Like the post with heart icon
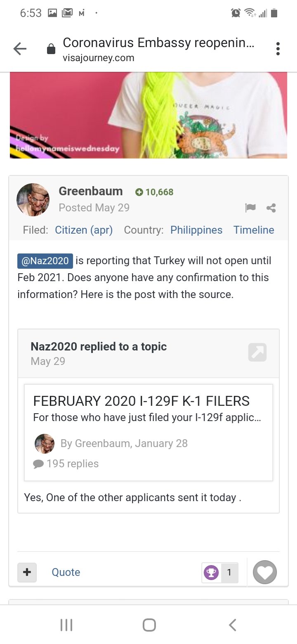This screenshot has width=297, height=644. coord(264,572)
